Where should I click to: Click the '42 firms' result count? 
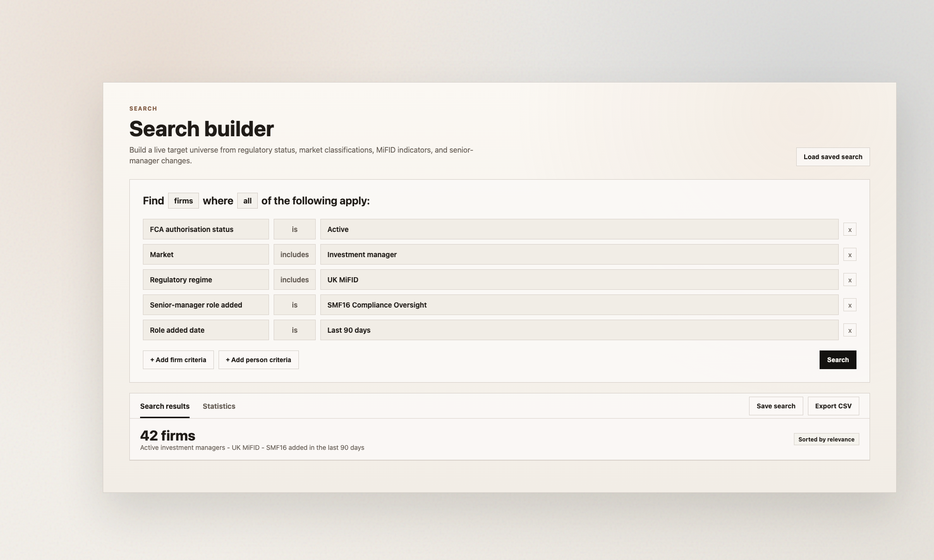click(168, 435)
